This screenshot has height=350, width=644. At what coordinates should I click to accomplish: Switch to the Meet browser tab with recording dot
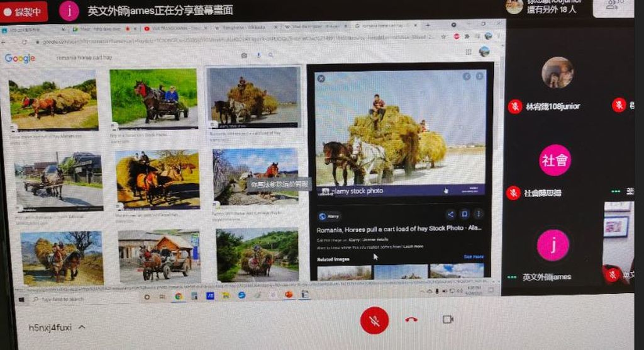click(x=104, y=29)
